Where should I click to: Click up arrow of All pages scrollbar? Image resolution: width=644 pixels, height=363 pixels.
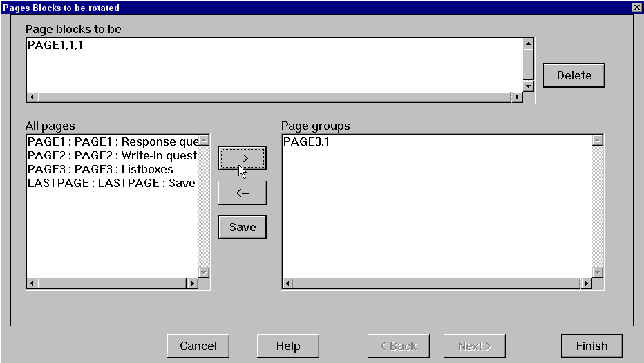(x=204, y=140)
